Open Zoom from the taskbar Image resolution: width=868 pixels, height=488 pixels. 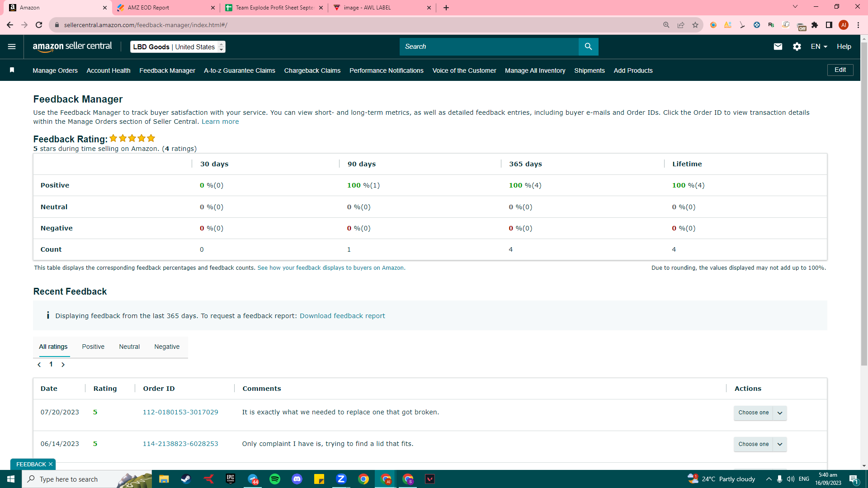pos(341,479)
